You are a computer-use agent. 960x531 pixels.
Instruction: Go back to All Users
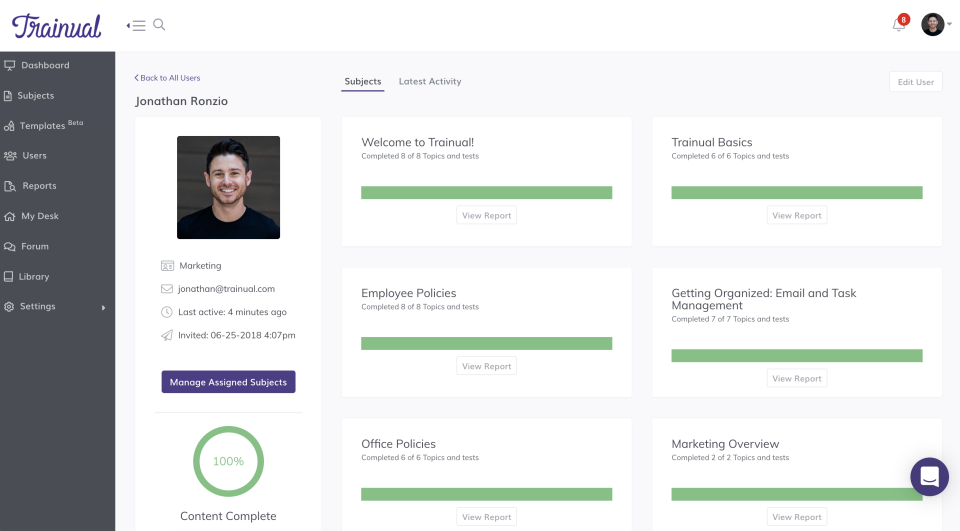coord(168,78)
